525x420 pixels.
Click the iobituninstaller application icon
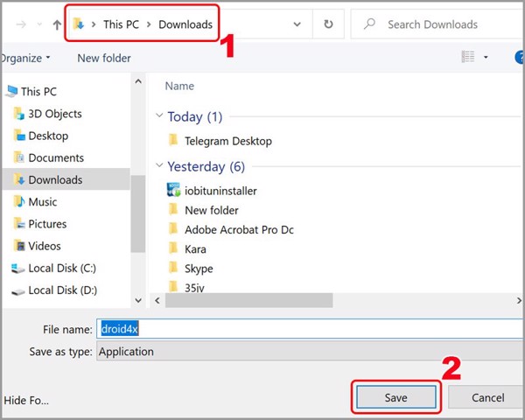pyautogui.click(x=174, y=190)
